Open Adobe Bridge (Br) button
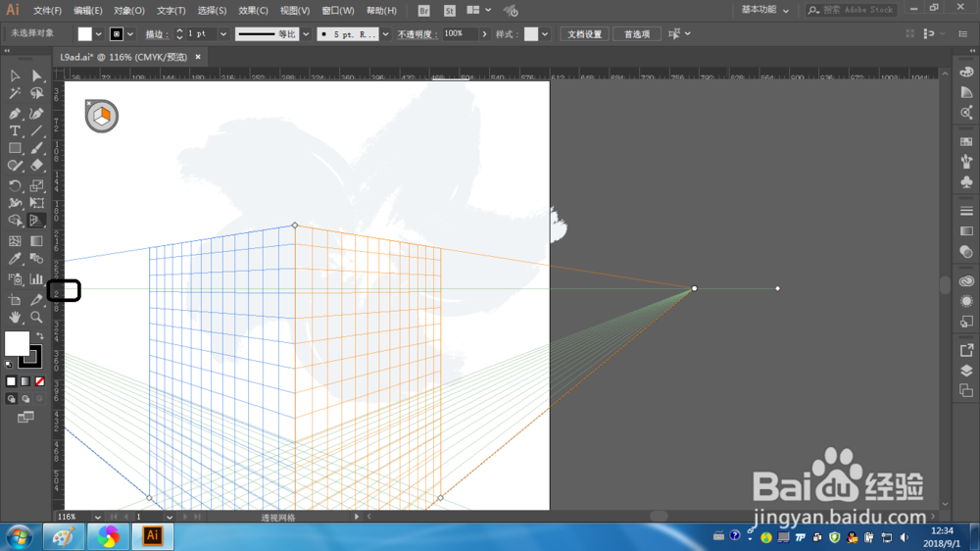The height and width of the screenshot is (551, 980). [x=423, y=11]
